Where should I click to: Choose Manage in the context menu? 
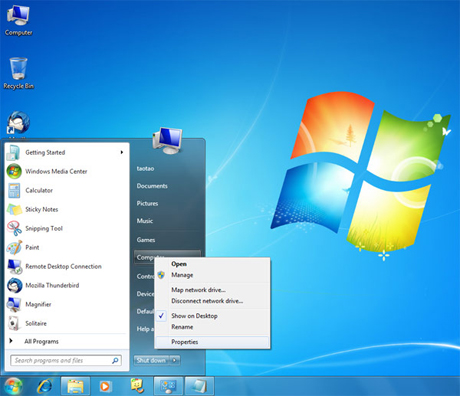(x=182, y=275)
